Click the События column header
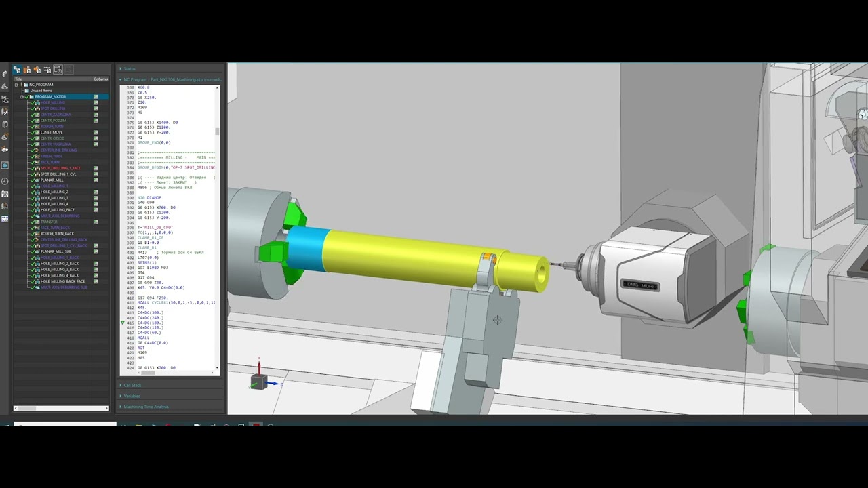The width and height of the screenshot is (868, 488). point(101,79)
